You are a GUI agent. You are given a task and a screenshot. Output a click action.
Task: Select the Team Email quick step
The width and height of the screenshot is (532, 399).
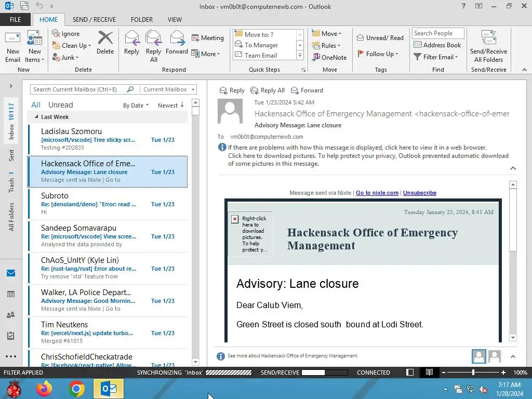click(265, 55)
